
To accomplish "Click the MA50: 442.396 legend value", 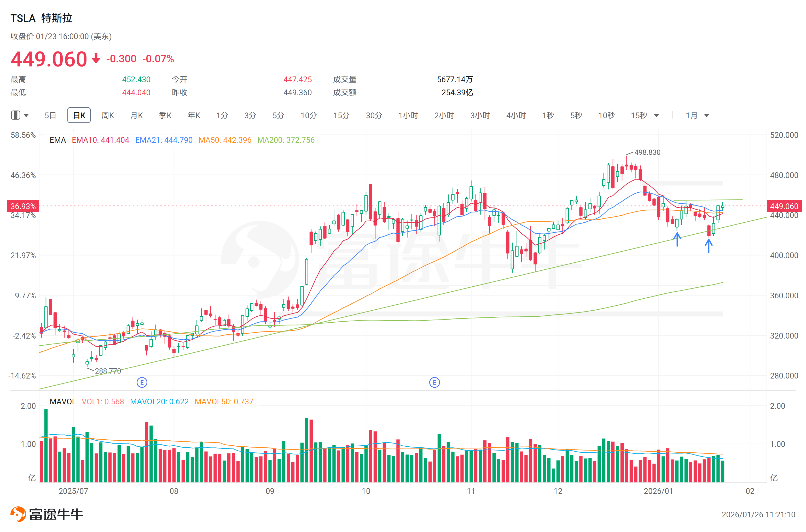I will coord(225,140).
